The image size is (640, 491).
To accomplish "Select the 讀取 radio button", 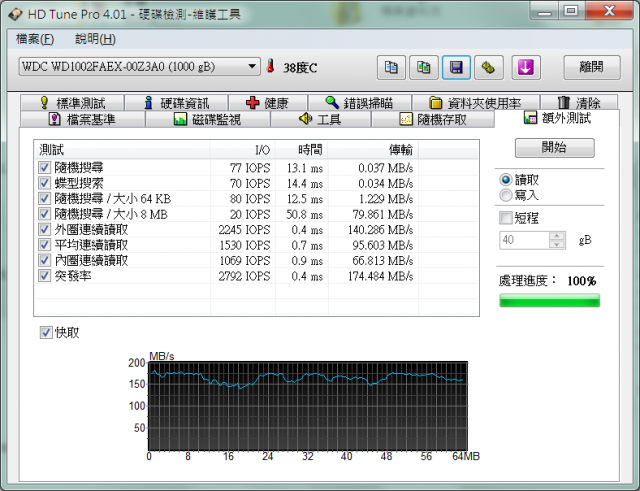I will (x=506, y=180).
